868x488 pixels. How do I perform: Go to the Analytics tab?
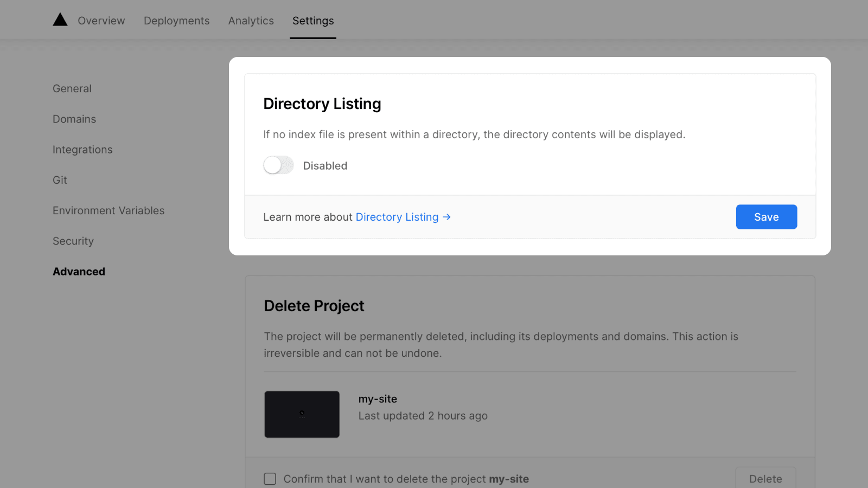251,21
